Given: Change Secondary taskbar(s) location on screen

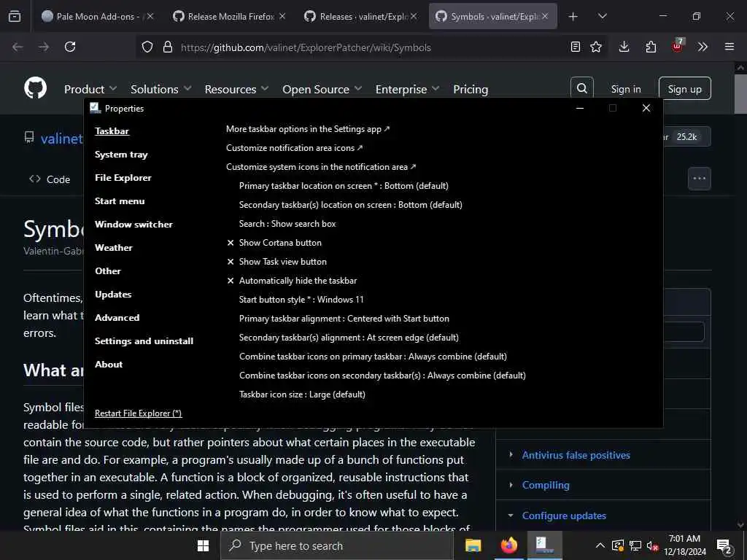Looking at the screenshot, I should (x=351, y=205).
